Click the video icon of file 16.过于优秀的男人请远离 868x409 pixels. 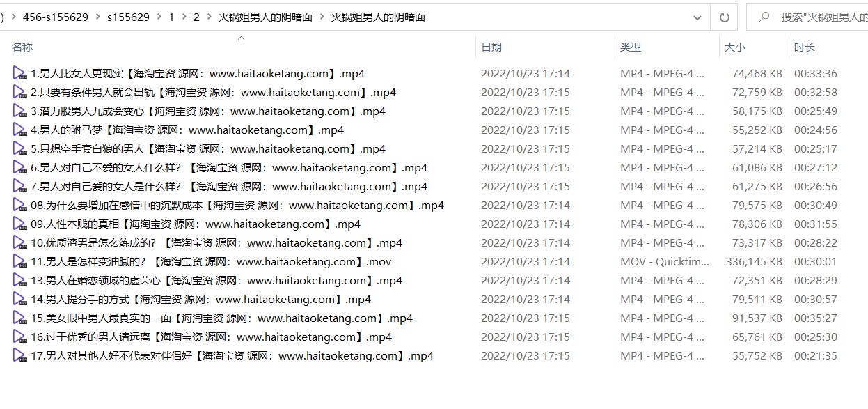(19, 337)
